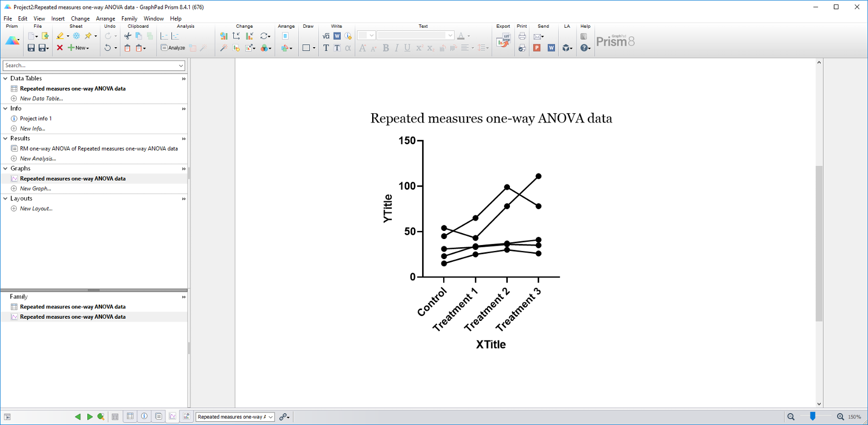Go to next sheet with green arrow
Screen dimensions: 868x425
click(90, 416)
